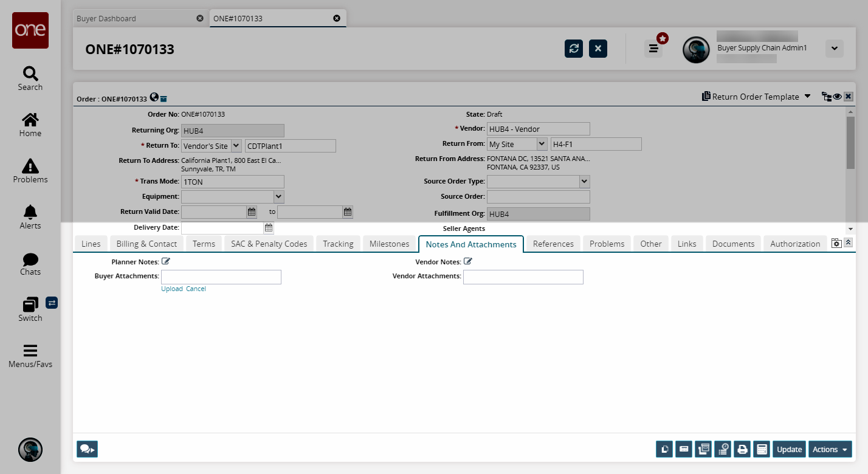Switch to the Milestones tab

(x=390, y=244)
